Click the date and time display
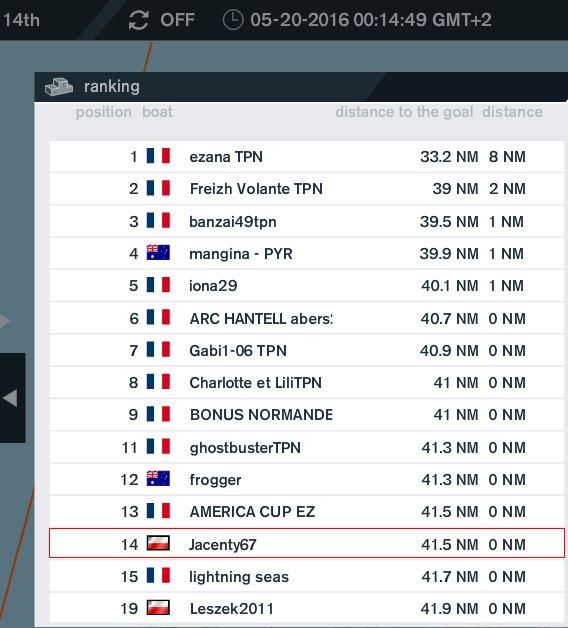568x628 pixels. click(371, 20)
